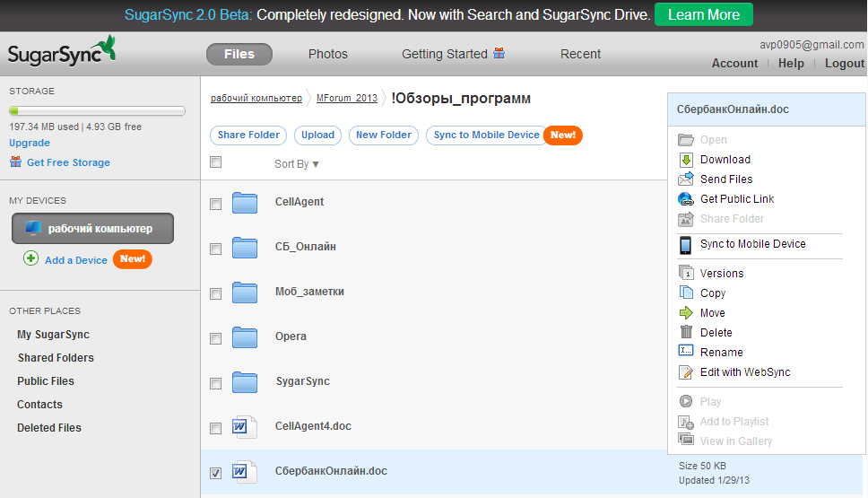This screenshot has height=498, width=868.
Task: Uncheck the СбербанкОнлайн.doc checkbox
Action: 216,473
